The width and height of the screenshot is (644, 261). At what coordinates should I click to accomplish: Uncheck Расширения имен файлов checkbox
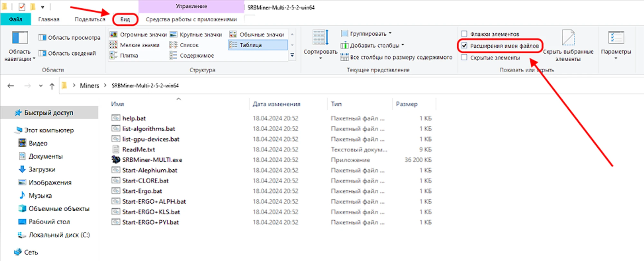click(x=464, y=46)
